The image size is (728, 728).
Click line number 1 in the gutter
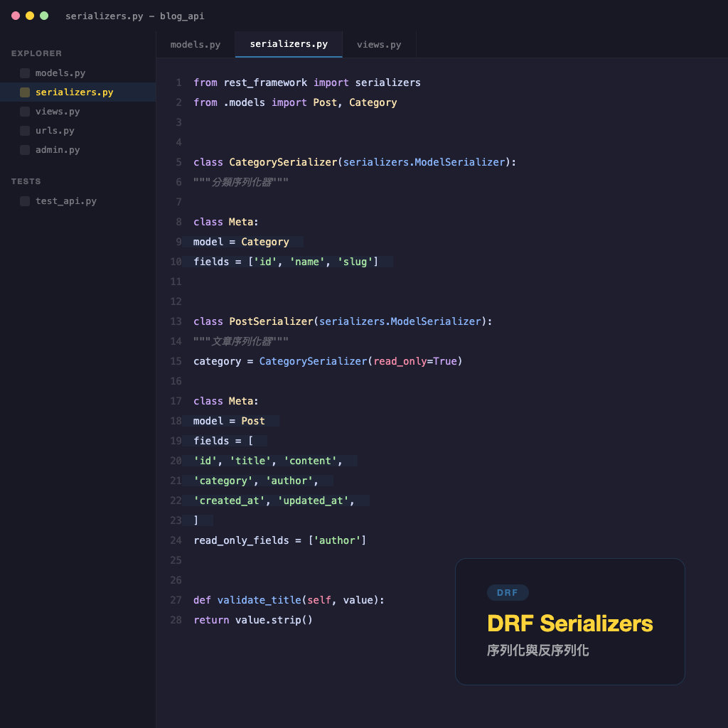point(178,82)
